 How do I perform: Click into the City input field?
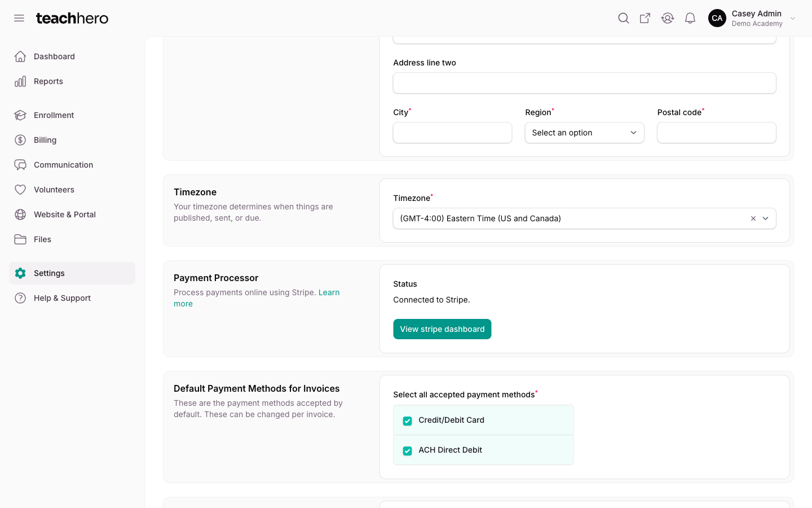(x=452, y=133)
